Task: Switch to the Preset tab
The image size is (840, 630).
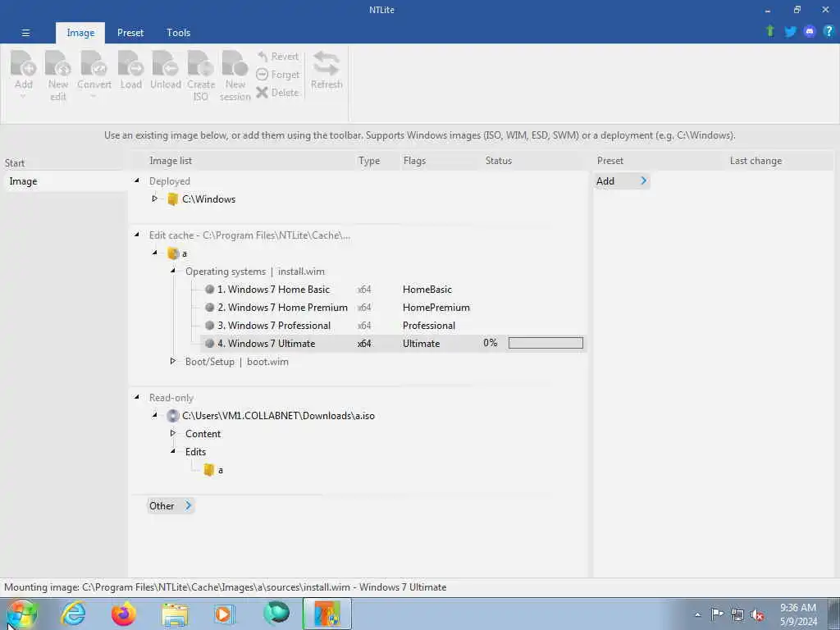Action: pyautogui.click(x=130, y=33)
